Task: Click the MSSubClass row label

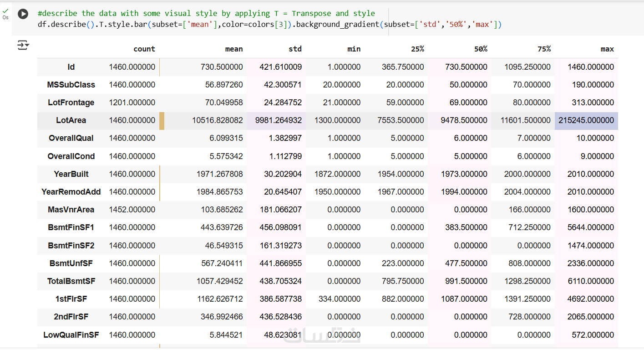Action: click(71, 85)
